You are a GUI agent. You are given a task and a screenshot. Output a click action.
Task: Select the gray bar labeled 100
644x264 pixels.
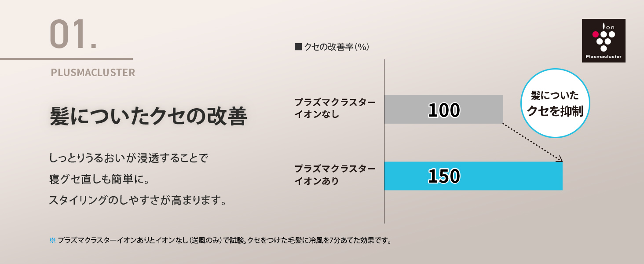[443, 109]
